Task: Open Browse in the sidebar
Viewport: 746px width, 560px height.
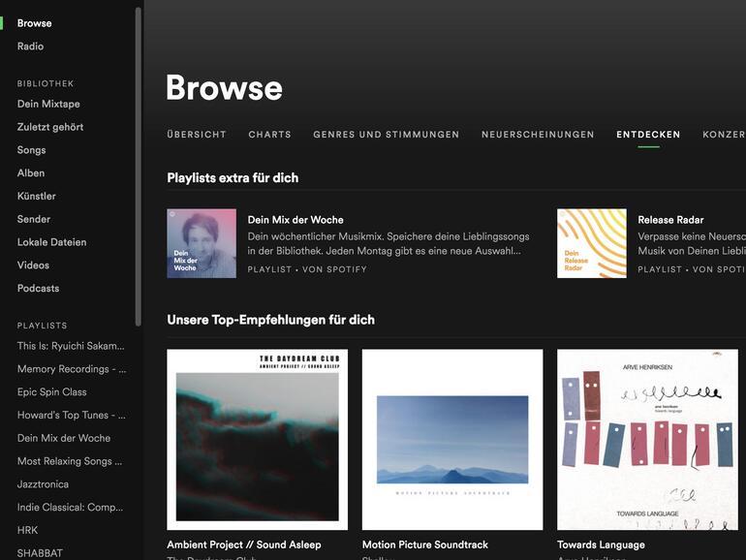Action: click(34, 23)
